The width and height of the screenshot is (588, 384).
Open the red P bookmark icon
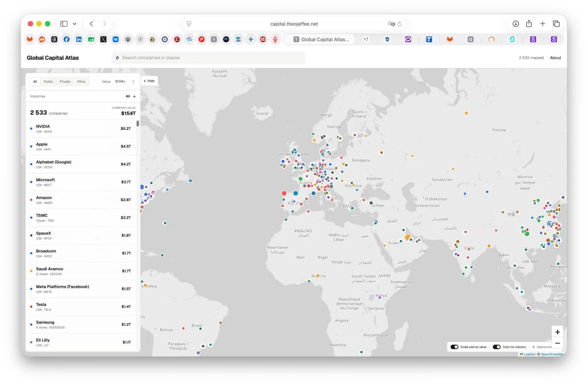201,39
